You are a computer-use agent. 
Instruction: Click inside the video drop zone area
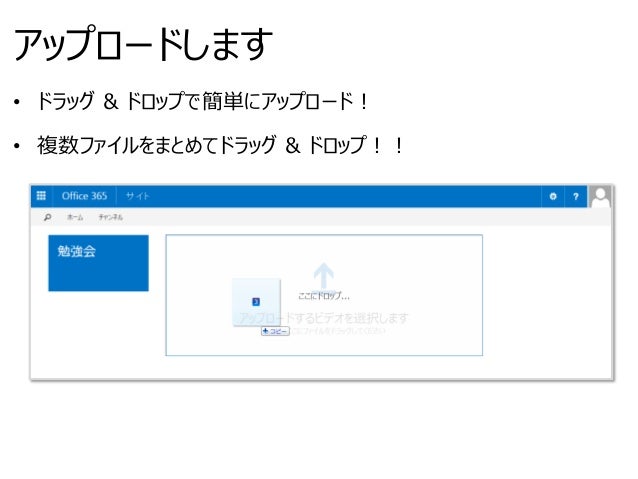click(324, 295)
